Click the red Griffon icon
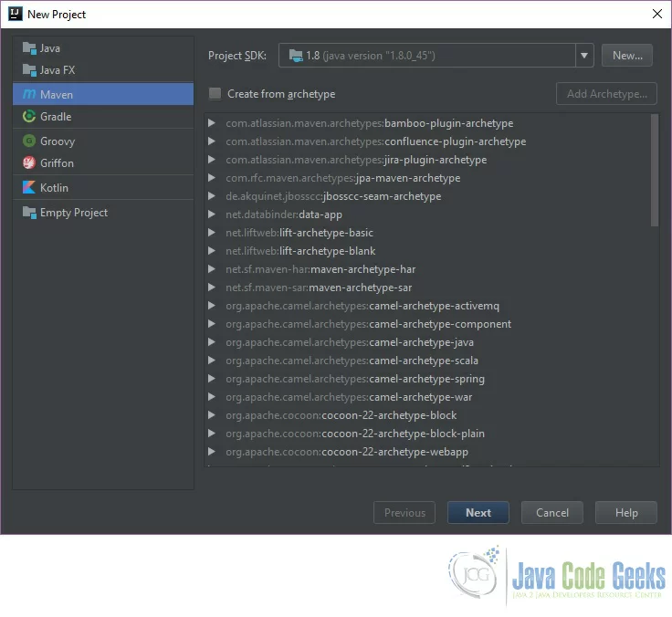 [29, 162]
